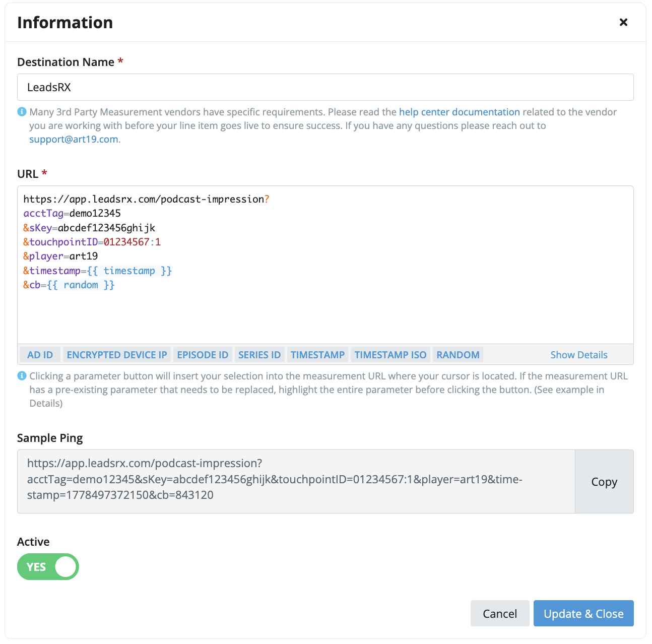Insert the TIMESTAMP ISO parameter
This screenshot has height=644, width=652.
(390, 355)
